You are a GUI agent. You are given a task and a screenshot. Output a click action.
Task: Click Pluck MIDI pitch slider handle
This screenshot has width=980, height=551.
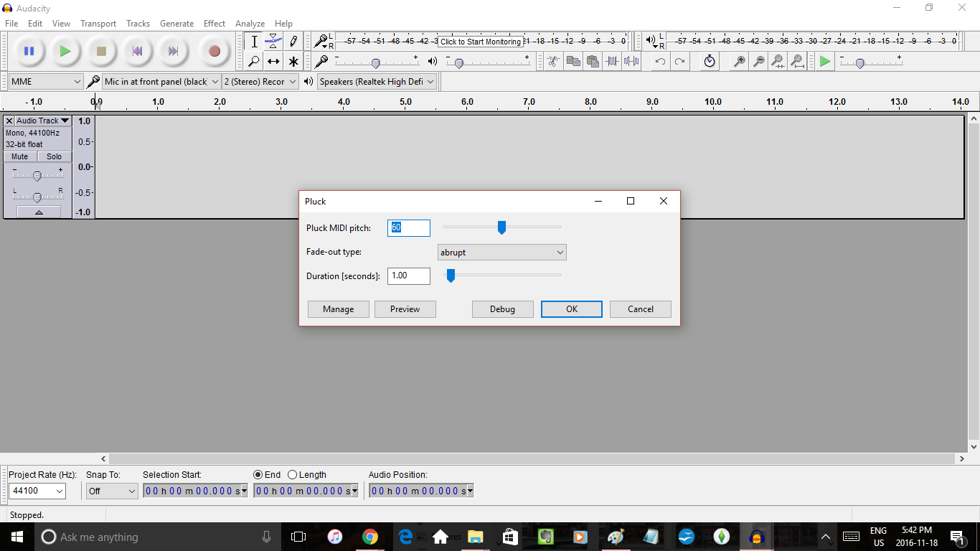pos(502,227)
